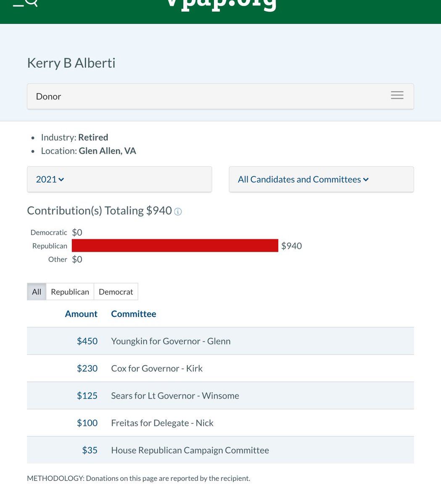Expand the Donor hamburger menu

click(397, 95)
